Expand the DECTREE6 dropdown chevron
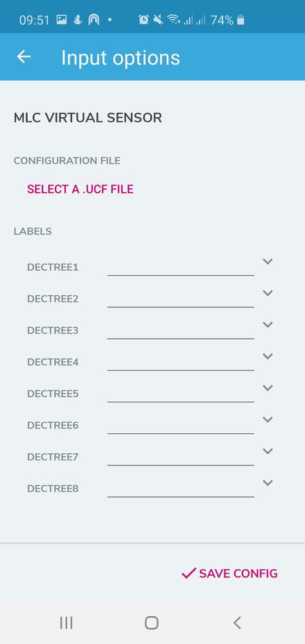The width and height of the screenshot is (305, 644). pos(268,419)
